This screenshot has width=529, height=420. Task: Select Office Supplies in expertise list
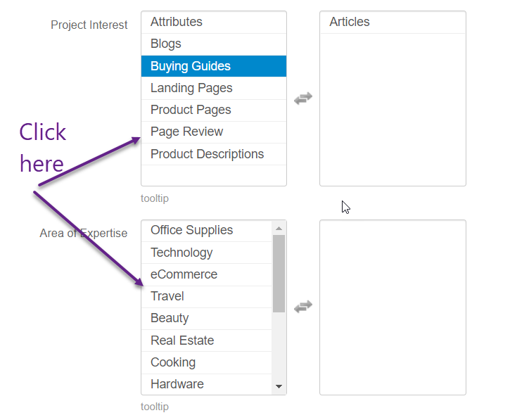[x=207, y=231]
